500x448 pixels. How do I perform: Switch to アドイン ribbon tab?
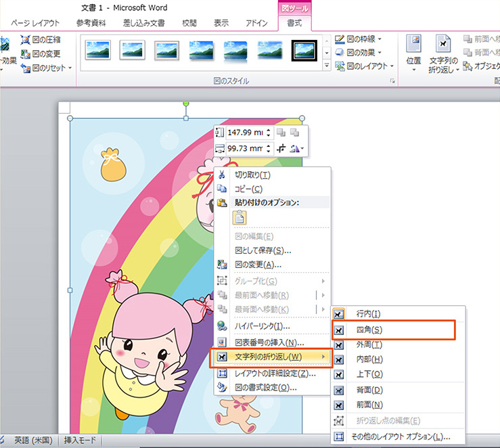(256, 23)
